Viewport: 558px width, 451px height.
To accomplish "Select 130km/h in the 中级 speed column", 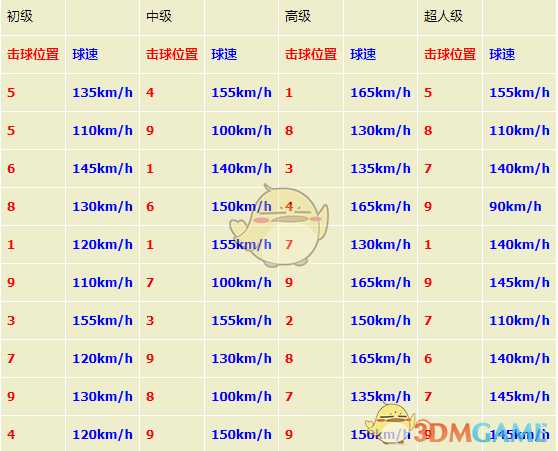I will click(241, 358).
